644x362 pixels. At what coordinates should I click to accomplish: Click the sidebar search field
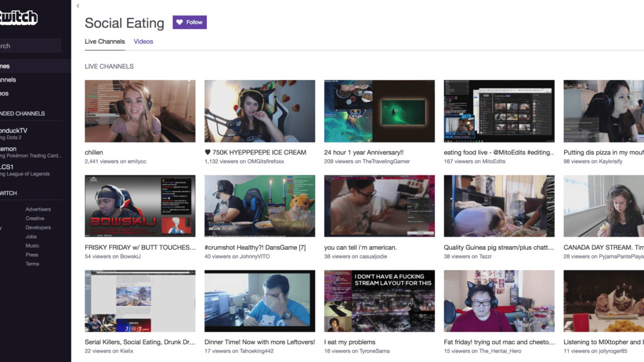[29, 46]
